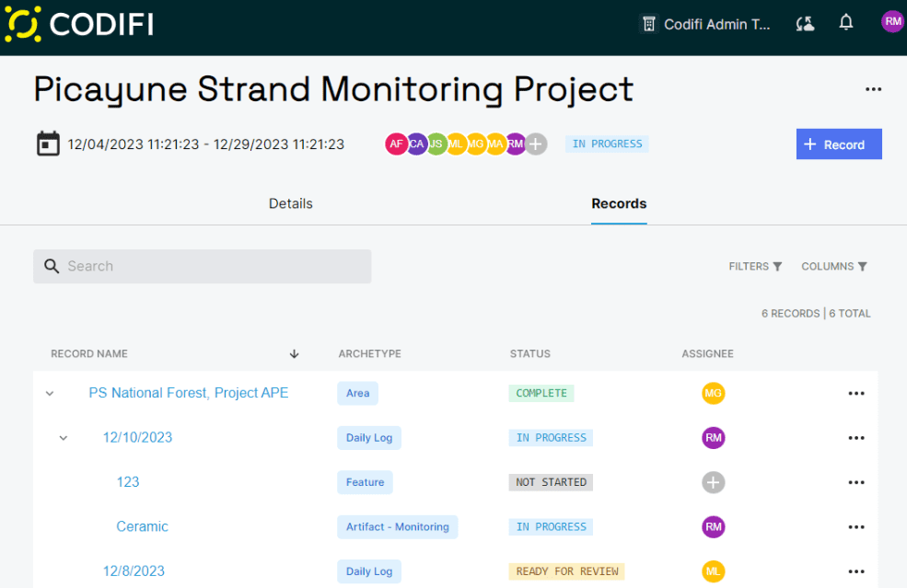The width and height of the screenshot is (907, 588).
Task: Open the RM user profile avatar in header
Action: pos(892,22)
